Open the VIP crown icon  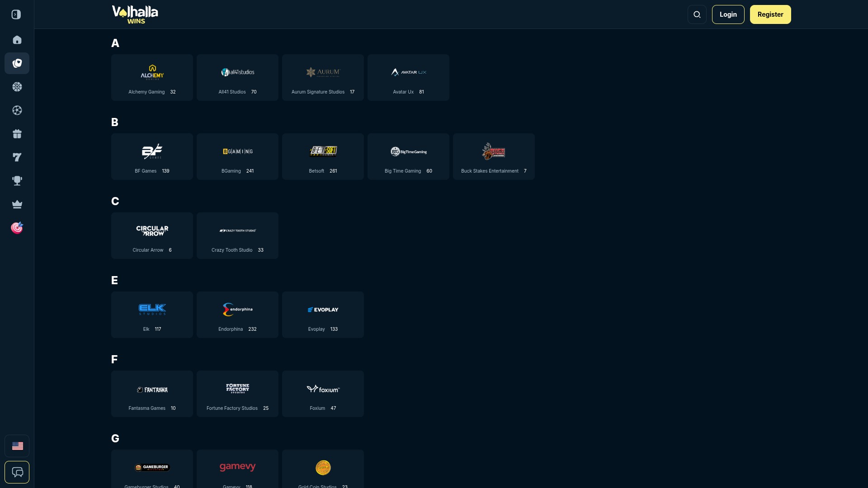point(17,204)
